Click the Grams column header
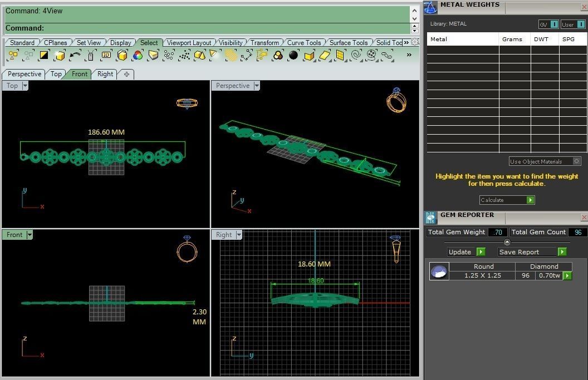 pyautogui.click(x=512, y=39)
